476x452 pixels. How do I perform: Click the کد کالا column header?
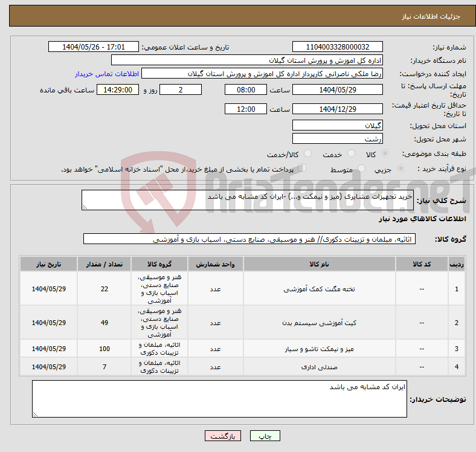422,264
